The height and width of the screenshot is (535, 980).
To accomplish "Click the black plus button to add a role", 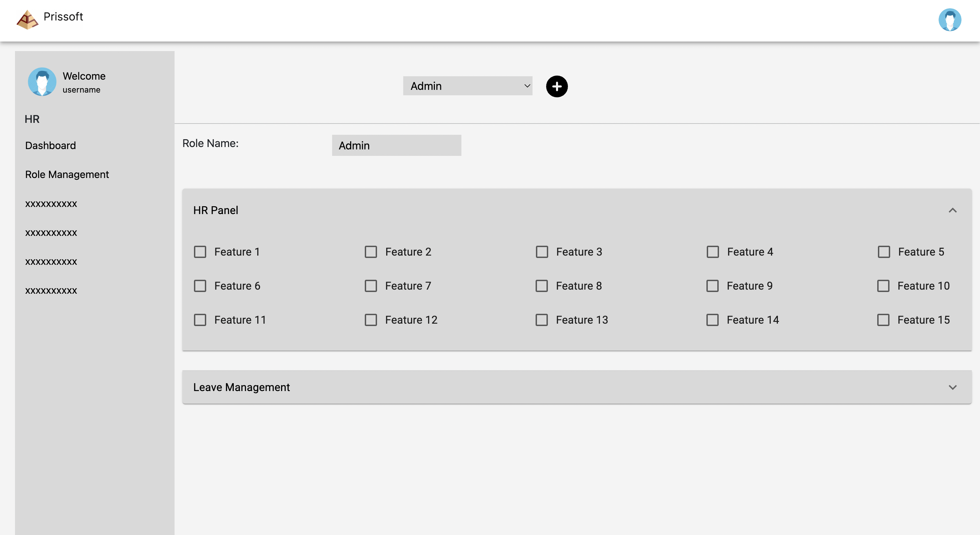I will [x=557, y=86].
